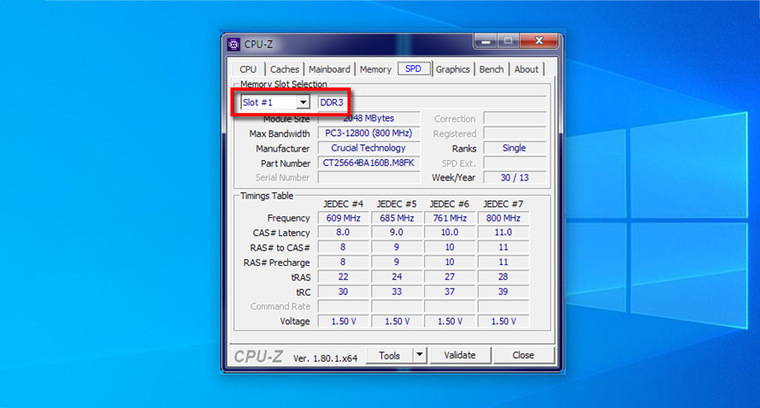Click the version text Ver. 1.80.1.x64
760x408 pixels.
[x=325, y=358]
